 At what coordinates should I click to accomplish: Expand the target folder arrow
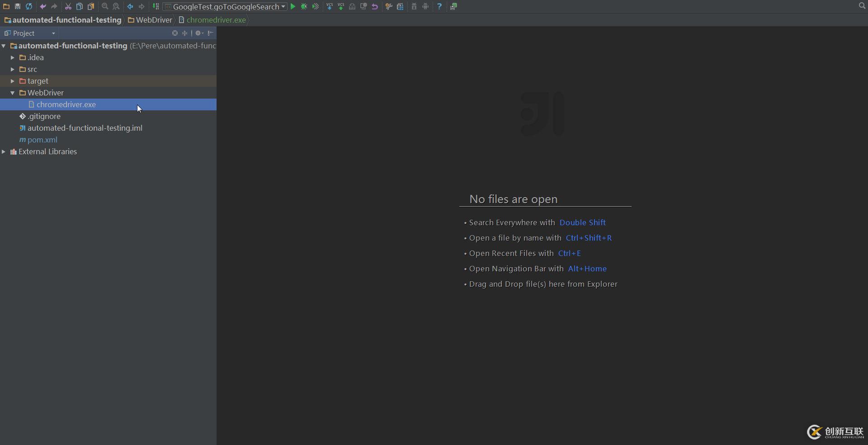click(x=13, y=81)
